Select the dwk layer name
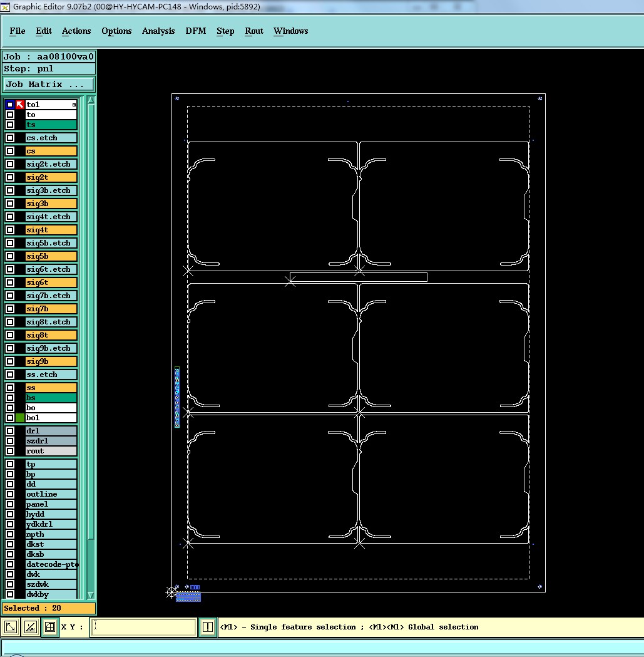Screen dimensions: 644x657 (51, 574)
